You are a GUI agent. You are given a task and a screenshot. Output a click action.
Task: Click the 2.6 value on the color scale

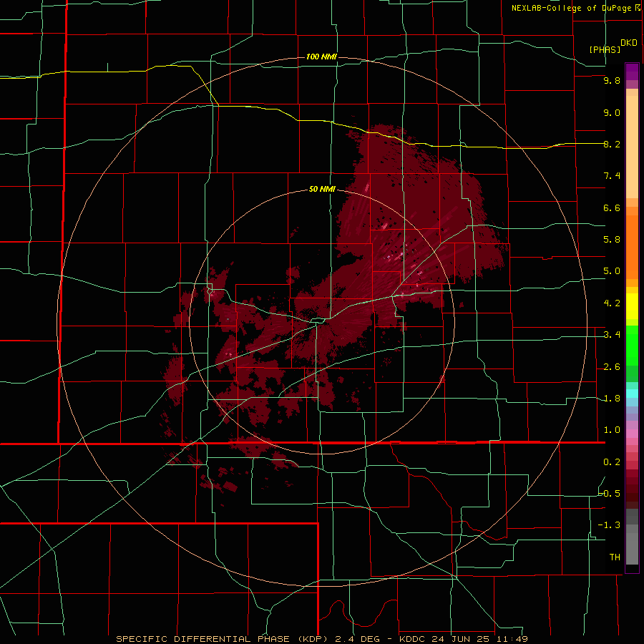(x=612, y=367)
